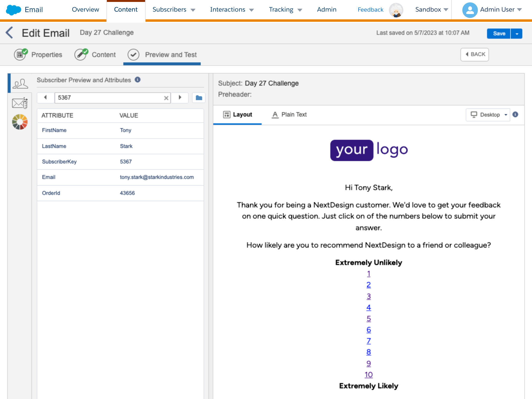Open the Desktop view dropdown
Screen dimensions: 532x399
488,115
